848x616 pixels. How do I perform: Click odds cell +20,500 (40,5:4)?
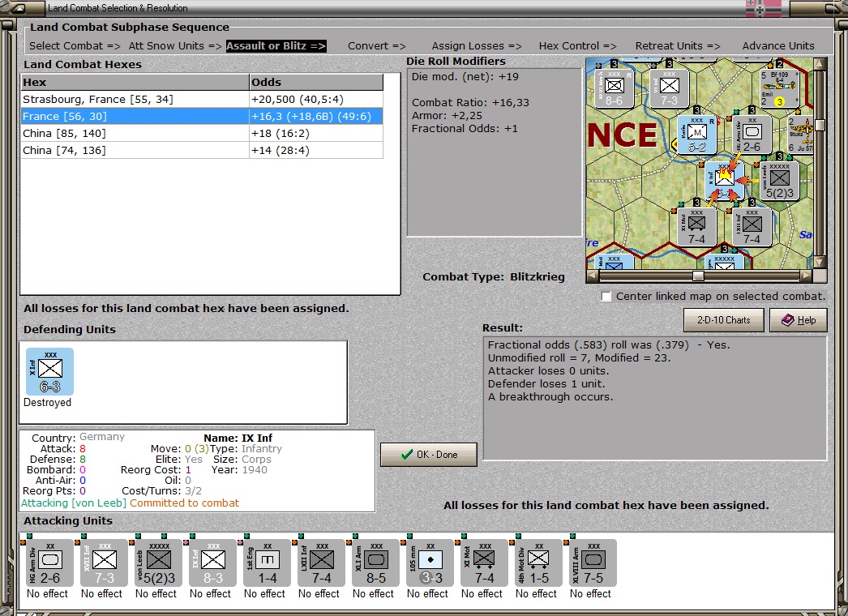coord(316,100)
